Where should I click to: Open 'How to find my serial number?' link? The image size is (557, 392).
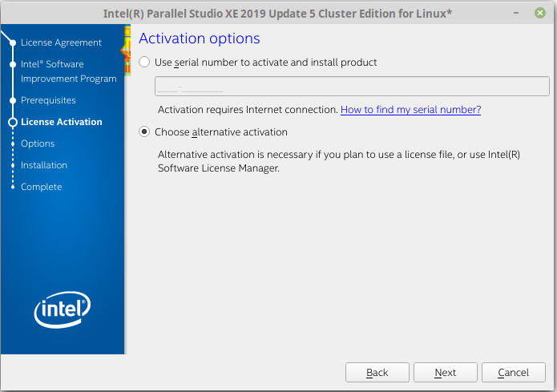[x=410, y=110]
